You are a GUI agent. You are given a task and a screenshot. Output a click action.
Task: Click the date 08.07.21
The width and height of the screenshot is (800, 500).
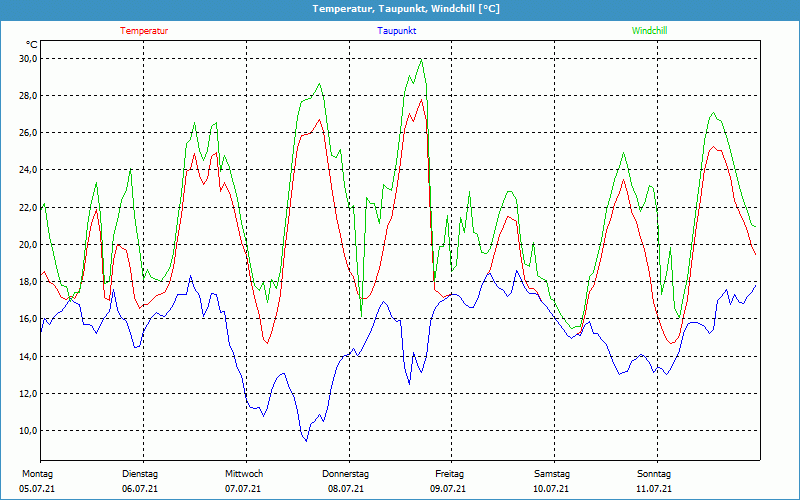(346, 489)
